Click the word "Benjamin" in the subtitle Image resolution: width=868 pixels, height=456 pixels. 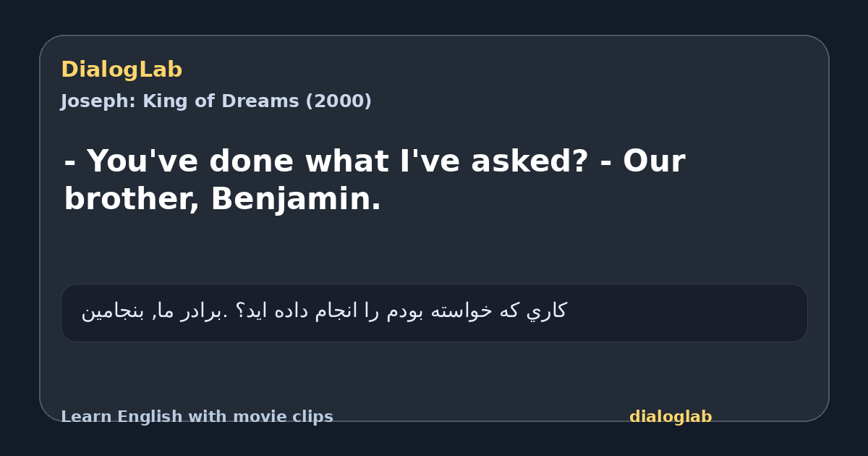(x=291, y=199)
